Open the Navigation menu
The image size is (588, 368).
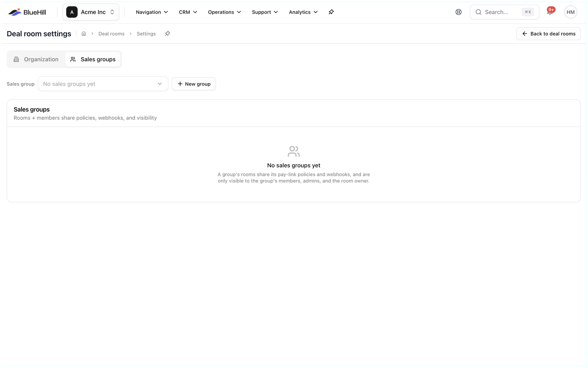point(152,12)
